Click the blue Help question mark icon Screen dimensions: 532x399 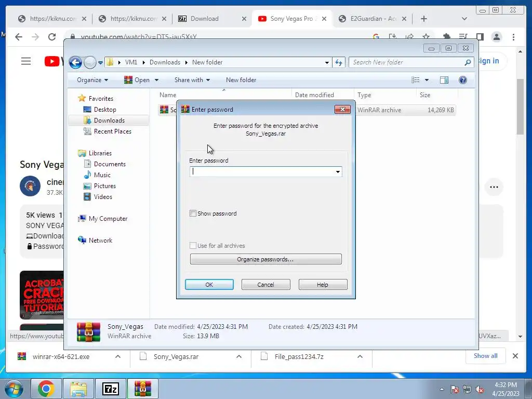[x=463, y=80]
